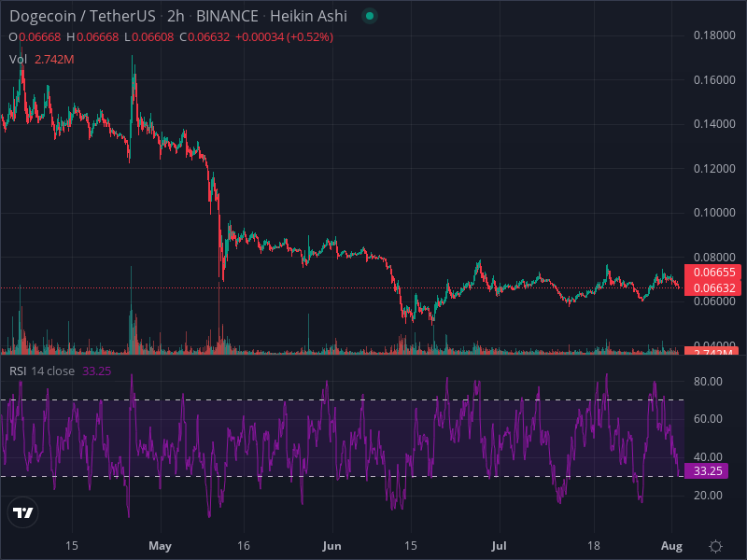Click the May label on time axis
The width and height of the screenshot is (747, 560).
[x=160, y=546]
